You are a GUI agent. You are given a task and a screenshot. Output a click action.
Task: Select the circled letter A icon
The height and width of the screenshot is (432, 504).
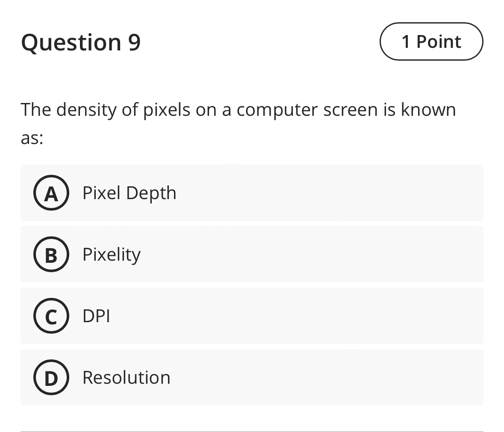point(51,193)
